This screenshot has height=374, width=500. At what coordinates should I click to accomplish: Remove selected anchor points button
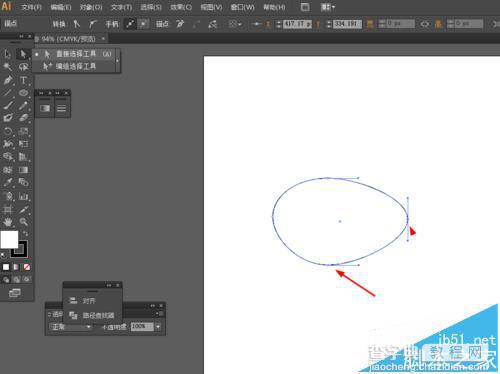point(180,24)
